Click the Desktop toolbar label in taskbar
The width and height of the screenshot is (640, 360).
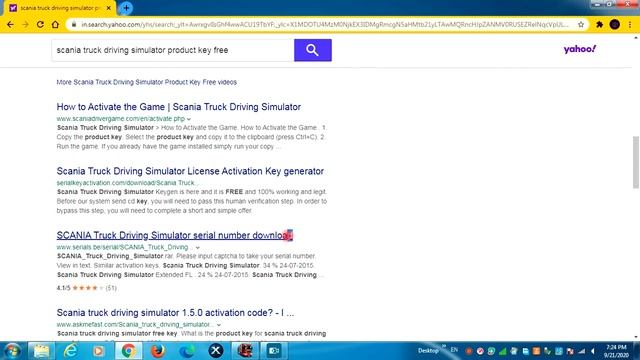coord(428,351)
